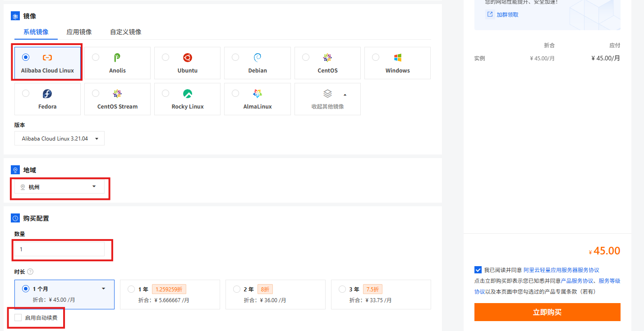Click the ¥ 33.75 /月 price text

(x=378, y=300)
